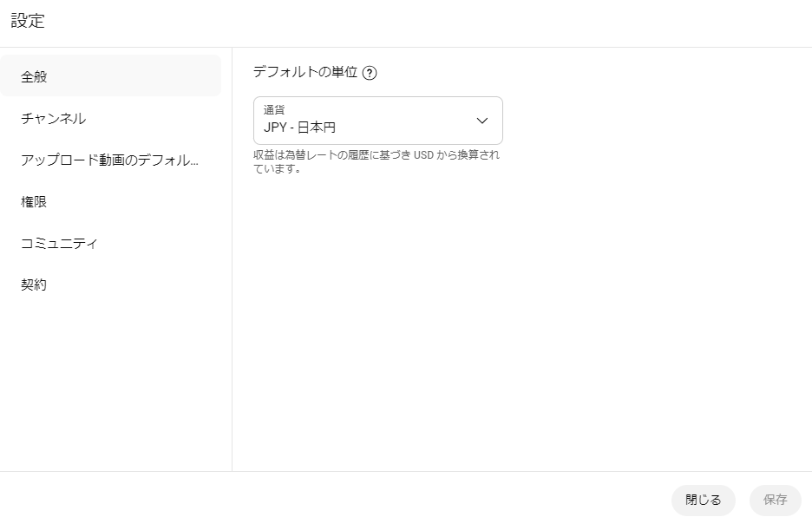This screenshot has width=812, height=517.
Task: Click the help icon beside デフォルトの単位
Action: pyautogui.click(x=370, y=73)
